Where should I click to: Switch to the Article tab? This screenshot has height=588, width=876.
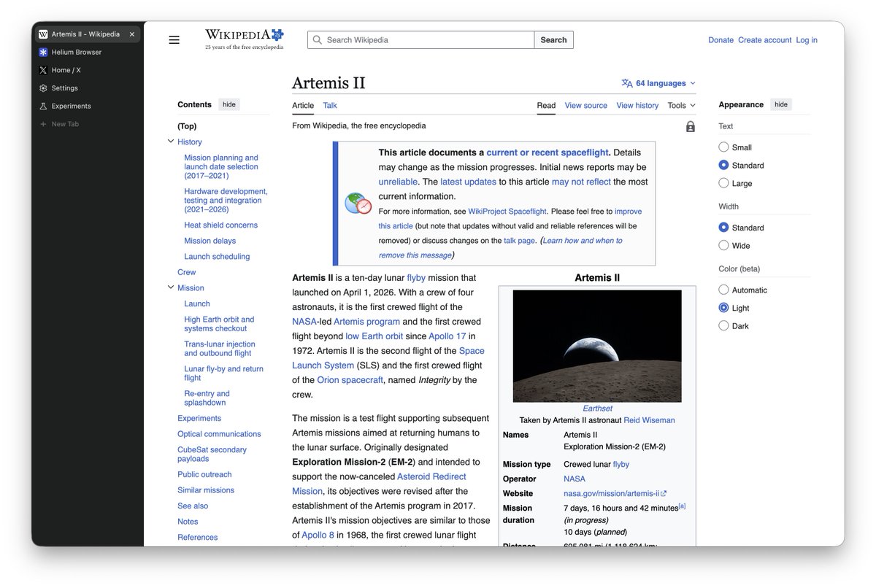(303, 106)
